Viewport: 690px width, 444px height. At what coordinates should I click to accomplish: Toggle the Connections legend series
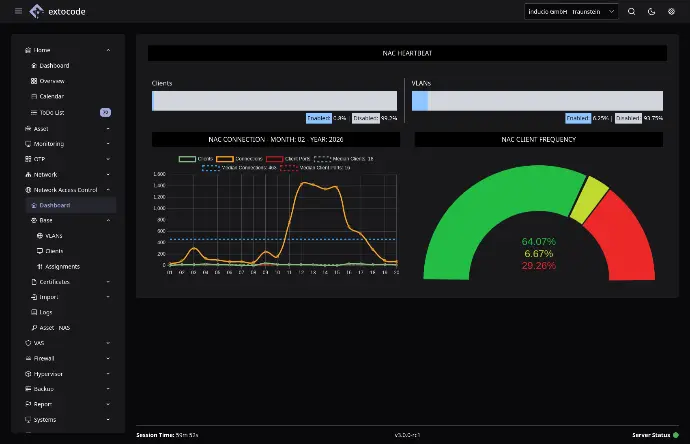pyautogui.click(x=238, y=158)
